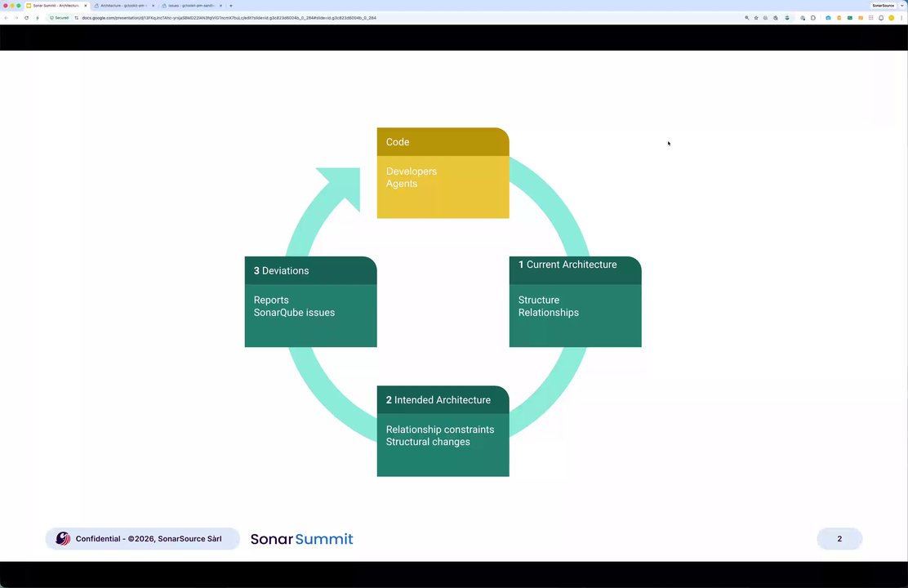
Task: Click the blue folder extension icon
Action: [828, 18]
